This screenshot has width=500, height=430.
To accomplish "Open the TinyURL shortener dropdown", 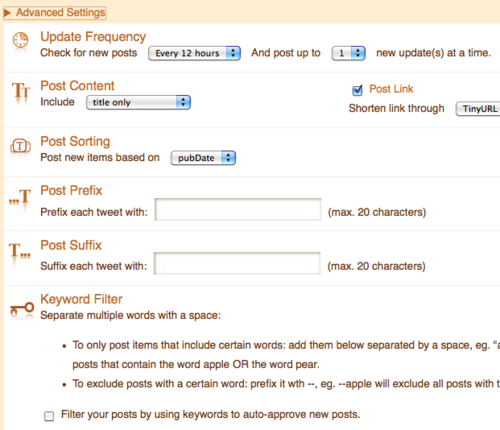I will click(478, 109).
